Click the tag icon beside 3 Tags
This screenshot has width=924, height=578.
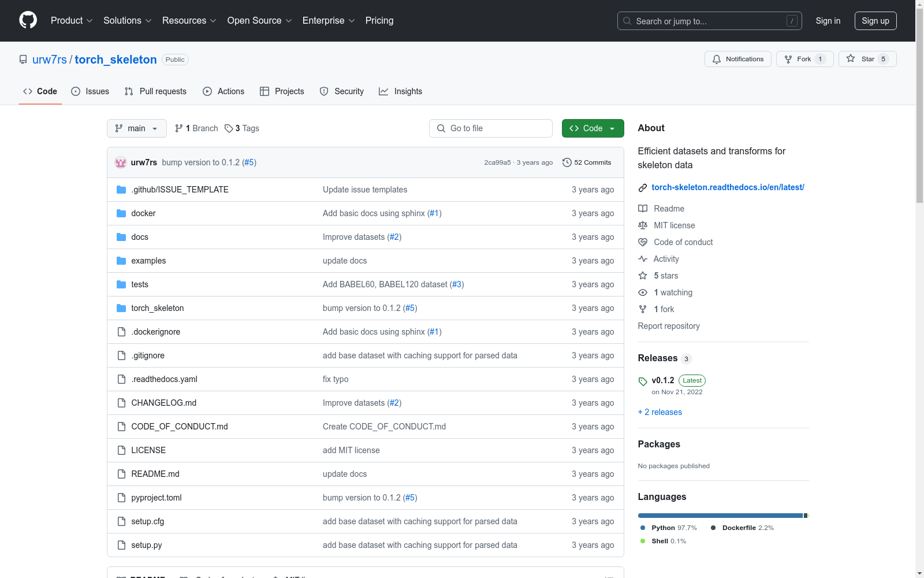click(229, 128)
